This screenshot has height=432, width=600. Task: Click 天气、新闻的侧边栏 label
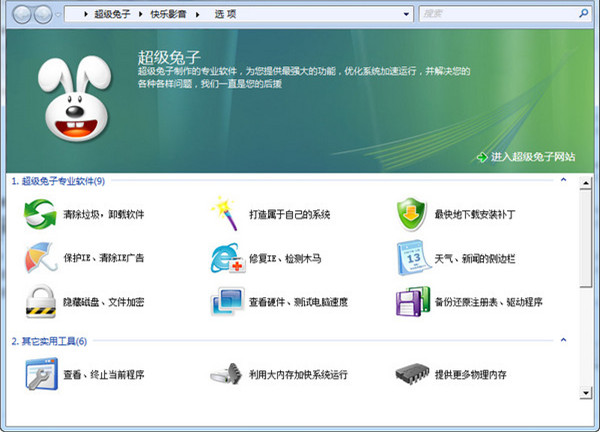point(475,259)
